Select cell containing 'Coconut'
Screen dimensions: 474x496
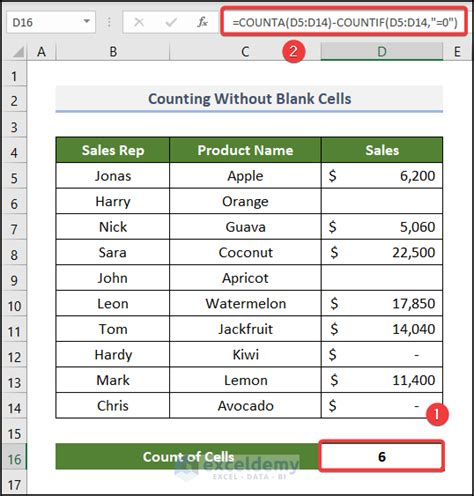click(x=245, y=252)
